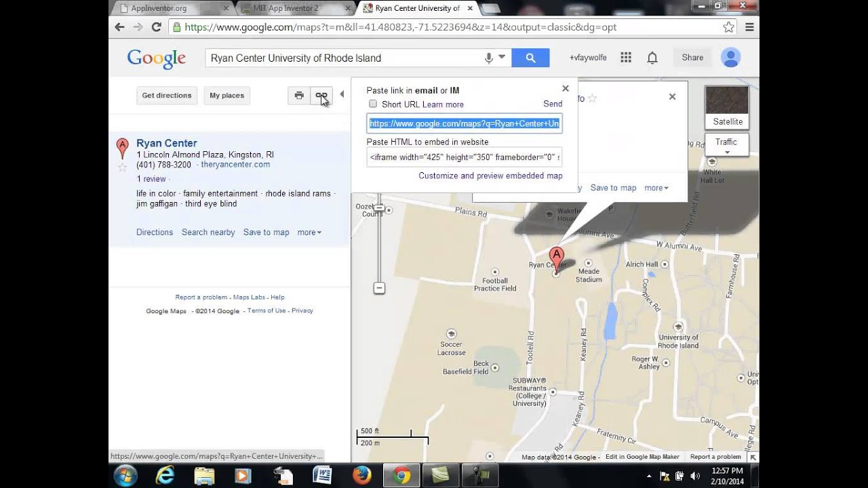Screen dimensions: 868x488
Task: Click the Search nearby link
Action: [x=208, y=232]
